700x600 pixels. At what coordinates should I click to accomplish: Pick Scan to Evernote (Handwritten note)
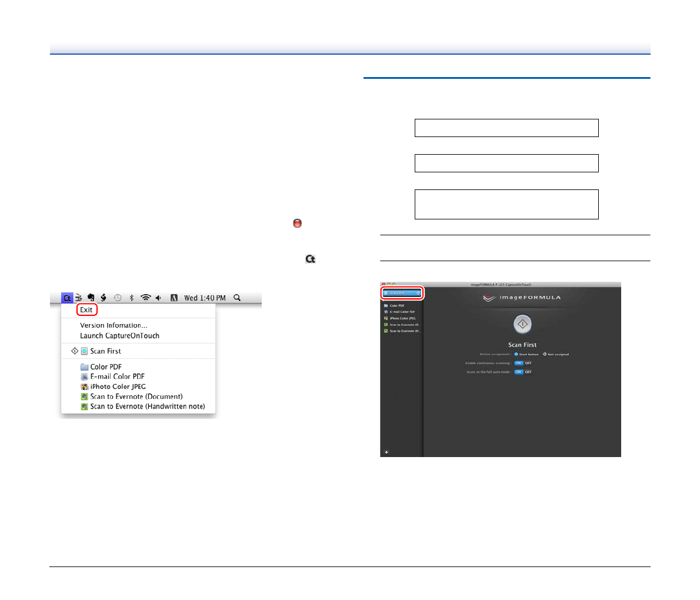147,406
